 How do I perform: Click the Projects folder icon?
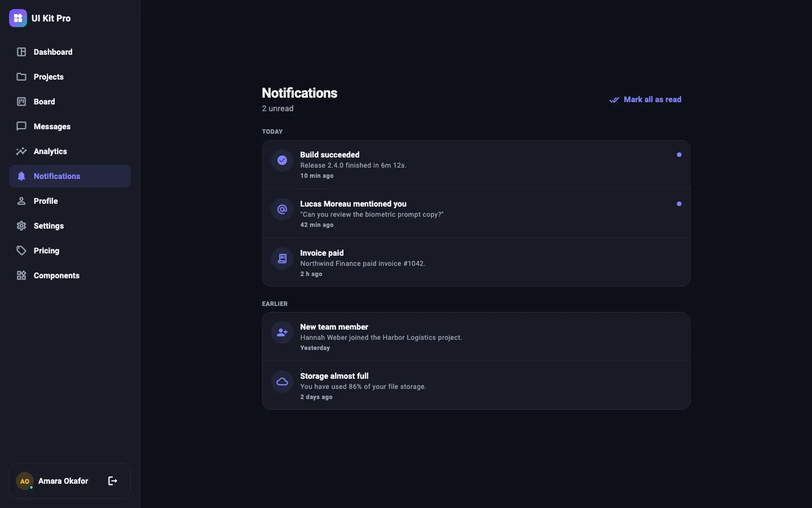coord(21,77)
